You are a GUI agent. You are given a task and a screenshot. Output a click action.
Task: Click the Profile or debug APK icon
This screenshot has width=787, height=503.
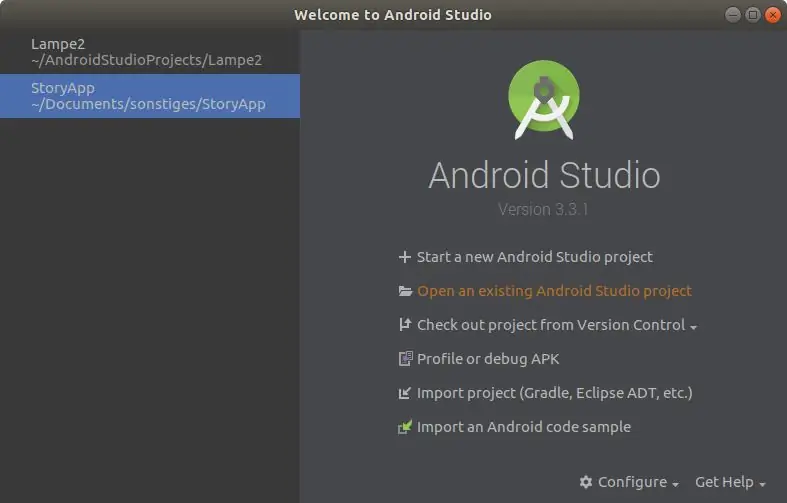[x=406, y=358]
